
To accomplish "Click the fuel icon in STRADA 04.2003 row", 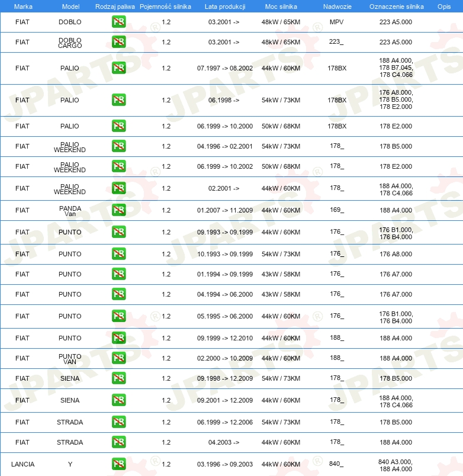I will coord(118,442).
